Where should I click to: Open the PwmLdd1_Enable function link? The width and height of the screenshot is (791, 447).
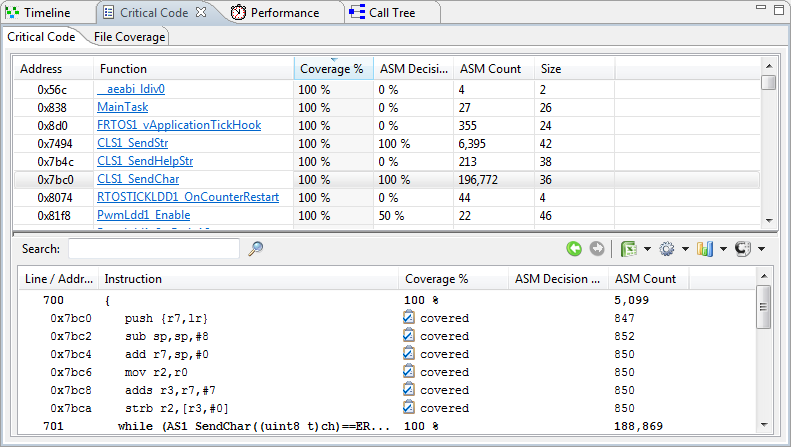[x=143, y=215]
